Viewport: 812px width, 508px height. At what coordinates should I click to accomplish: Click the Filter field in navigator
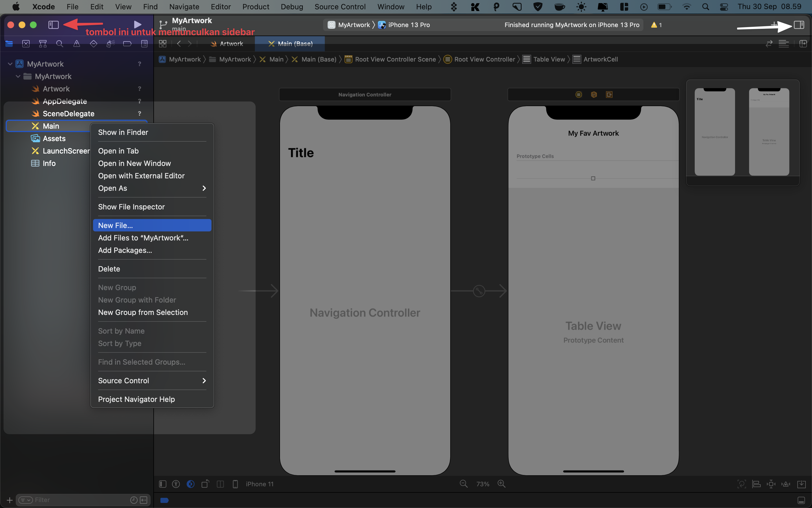click(x=83, y=500)
